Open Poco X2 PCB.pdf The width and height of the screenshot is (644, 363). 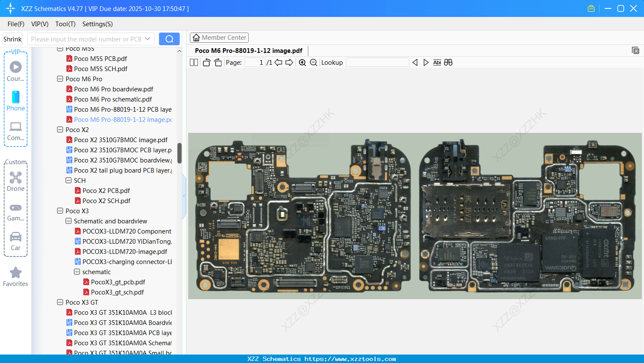(102, 190)
